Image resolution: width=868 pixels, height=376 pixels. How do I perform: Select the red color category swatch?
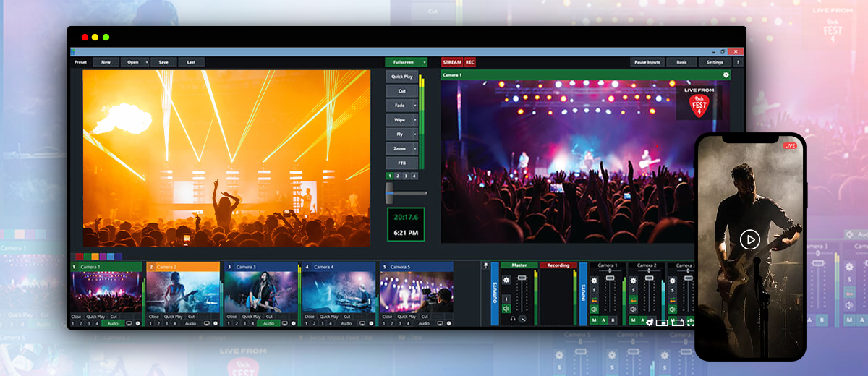pos(80,257)
